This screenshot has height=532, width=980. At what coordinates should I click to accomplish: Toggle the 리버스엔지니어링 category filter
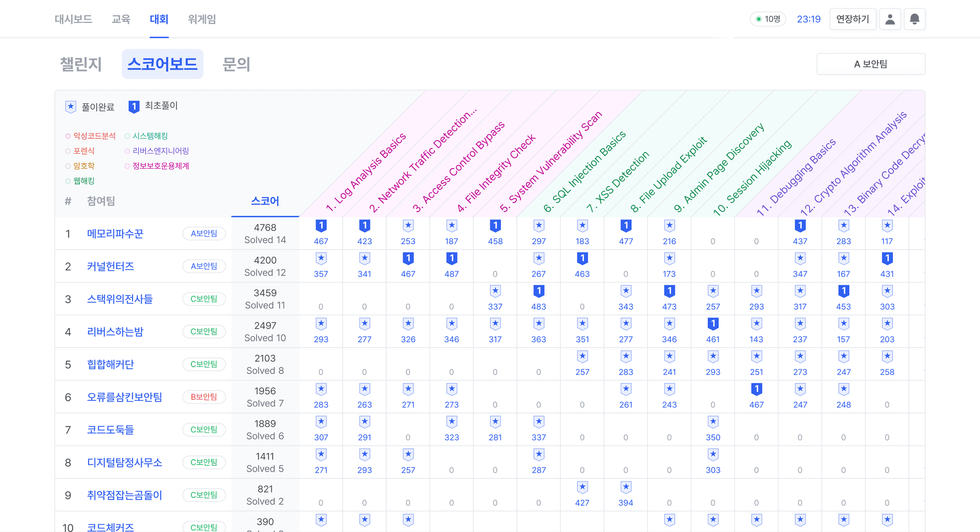pos(156,151)
